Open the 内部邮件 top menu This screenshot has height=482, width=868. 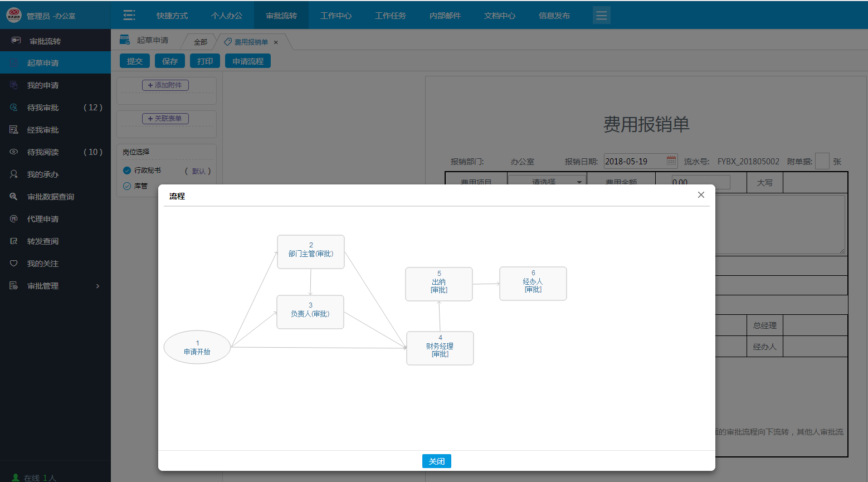[x=445, y=16]
